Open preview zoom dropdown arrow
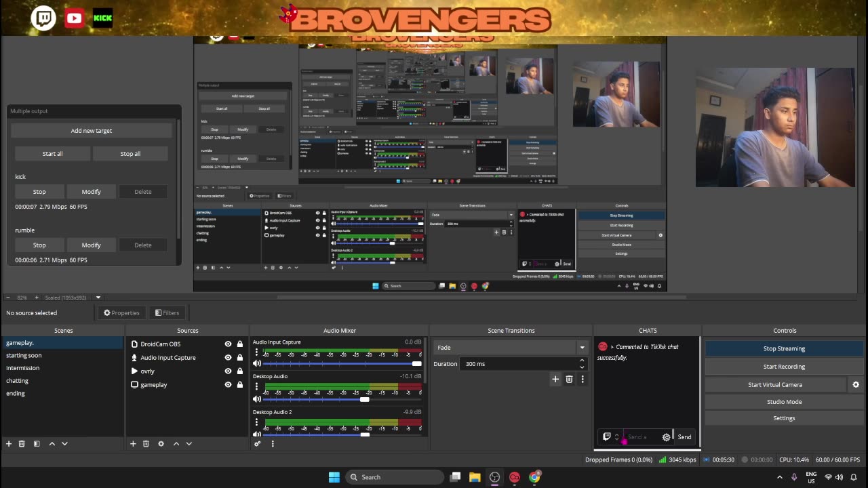The height and width of the screenshot is (488, 868). pos(98,298)
